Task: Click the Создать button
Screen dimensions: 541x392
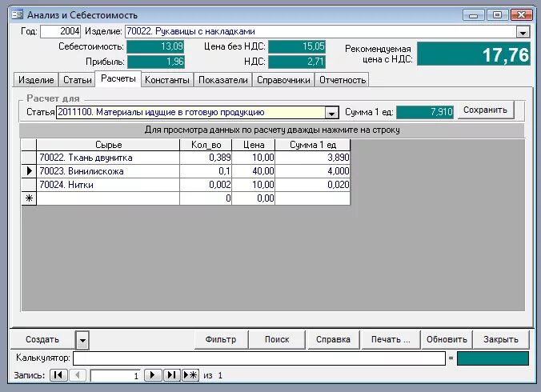Action: 42,339
